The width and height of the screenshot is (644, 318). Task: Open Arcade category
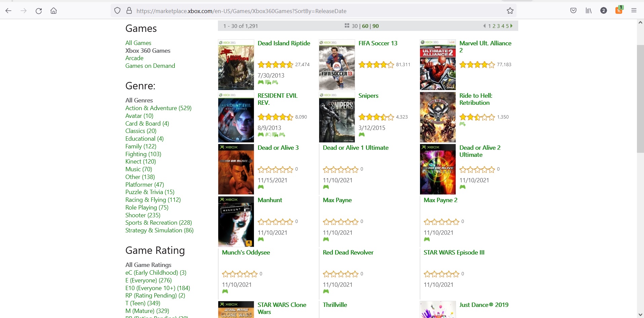(134, 58)
